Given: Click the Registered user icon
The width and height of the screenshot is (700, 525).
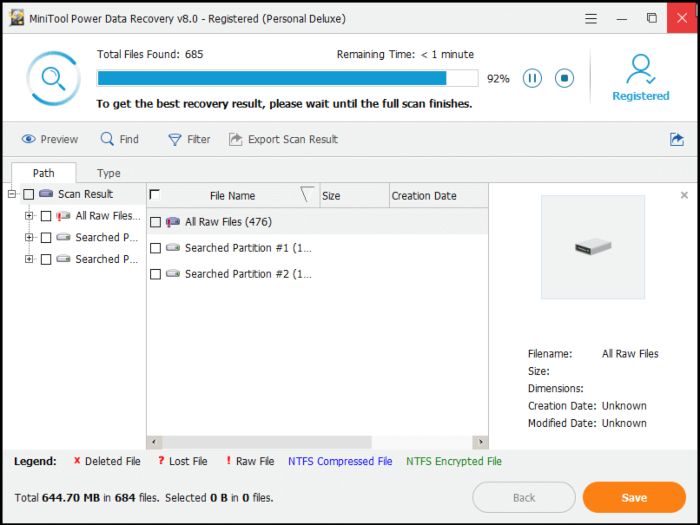Looking at the screenshot, I should [x=641, y=69].
